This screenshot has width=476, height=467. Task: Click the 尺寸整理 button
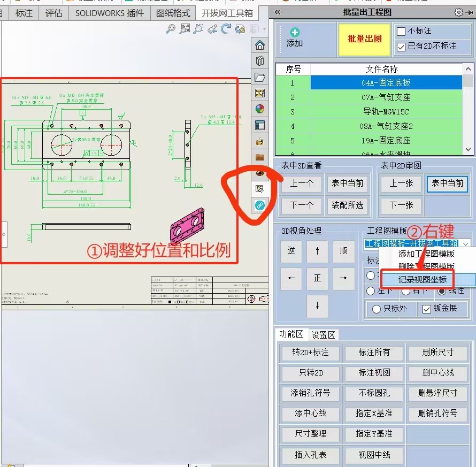(310, 434)
